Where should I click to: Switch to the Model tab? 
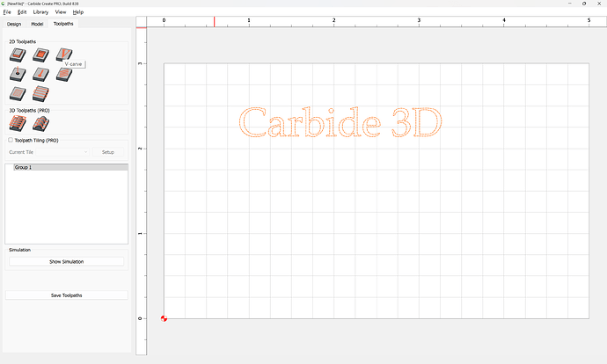point(37,24)
